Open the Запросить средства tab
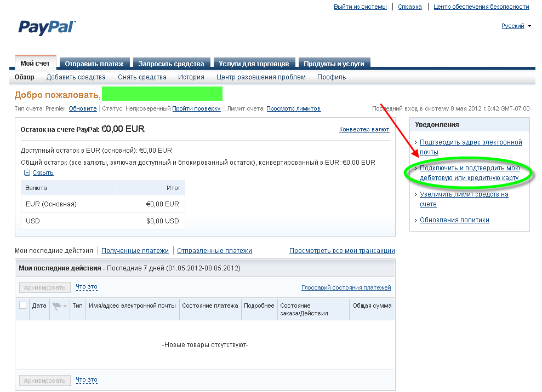Screen dimensions: 542x392 tap(171, 64)
